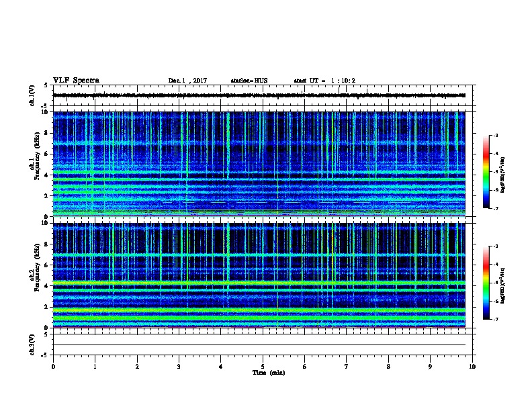The height and width of the screenshot is (411, 532).
Task: Click the ch.2 "Frequency (kHz)" axis label
Action: pyautogui.click(x=37, y=267)
